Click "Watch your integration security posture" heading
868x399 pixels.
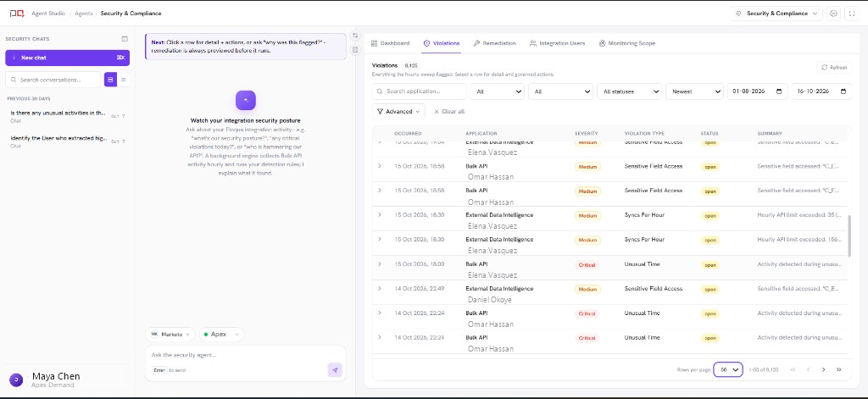(245, 120)
